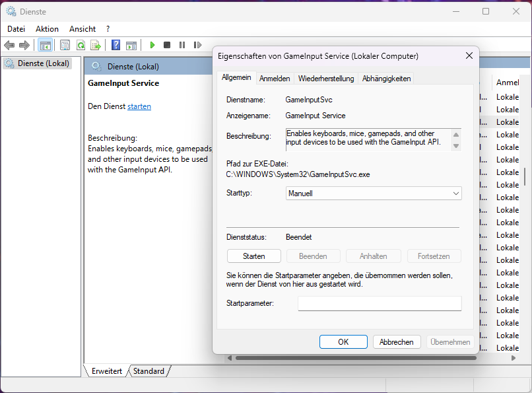The image size is (532, 393).
Task: Switch to the Anmelden tab
Action: (x=275, y=79)
